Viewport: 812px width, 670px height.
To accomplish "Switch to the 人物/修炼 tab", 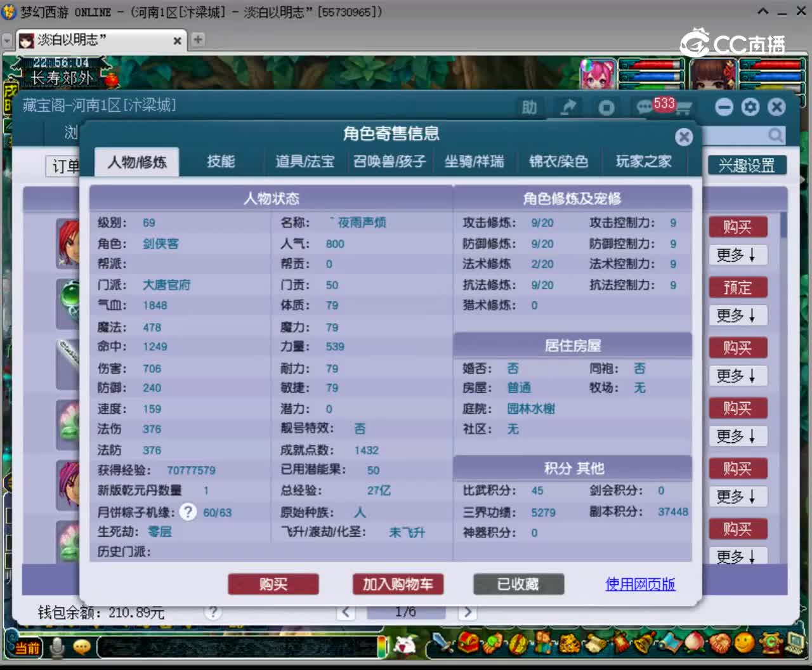I will (x=137, y=162).
